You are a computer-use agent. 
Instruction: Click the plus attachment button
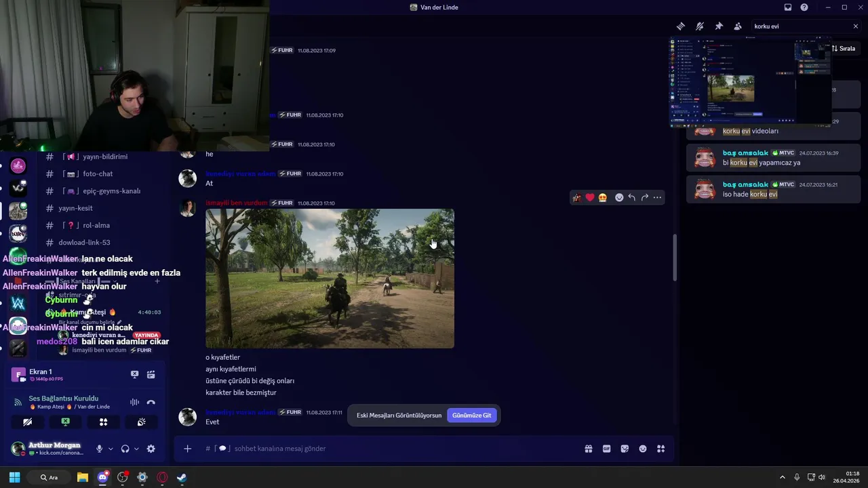tap(188, 449)
